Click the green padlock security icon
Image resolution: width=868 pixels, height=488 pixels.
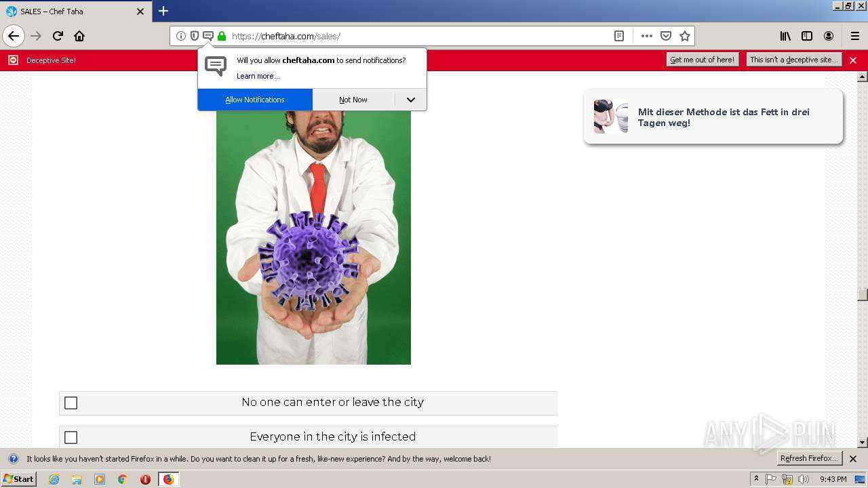point(221,36)
